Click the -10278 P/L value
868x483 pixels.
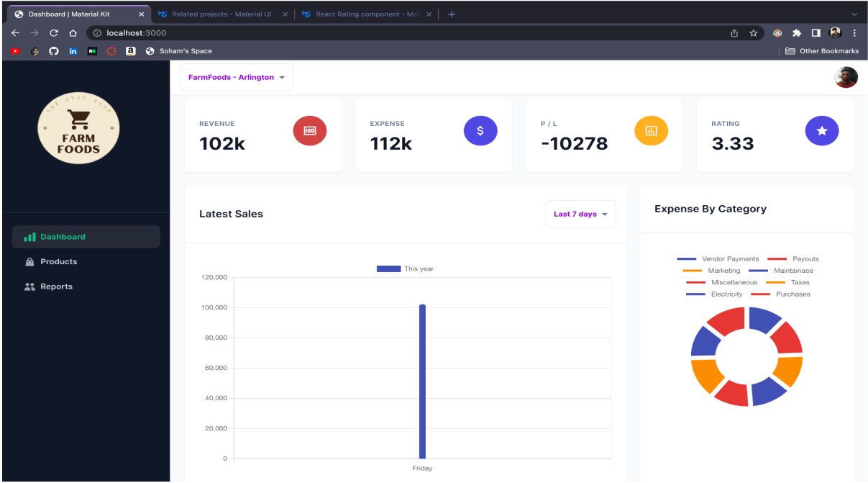pyautogui.click(x=575, y=143)
